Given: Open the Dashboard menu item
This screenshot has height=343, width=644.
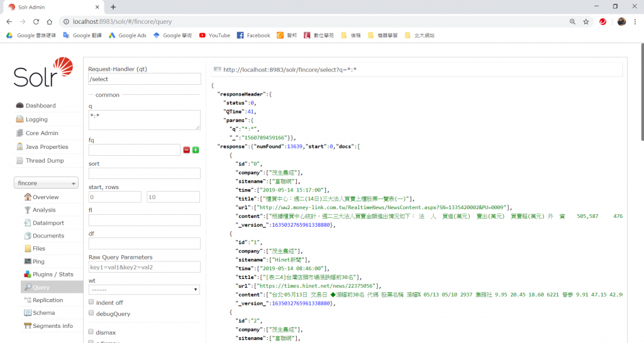Looking at the screenshot, I should point(41,106).
